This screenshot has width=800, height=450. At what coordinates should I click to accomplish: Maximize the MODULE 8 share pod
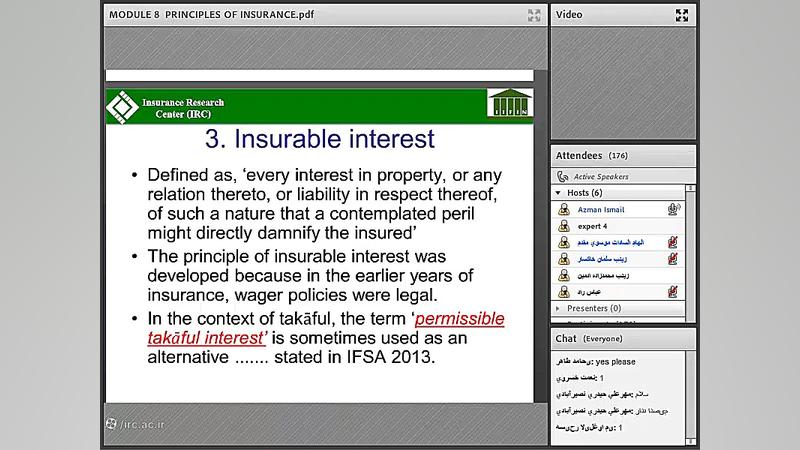point(534,15)
